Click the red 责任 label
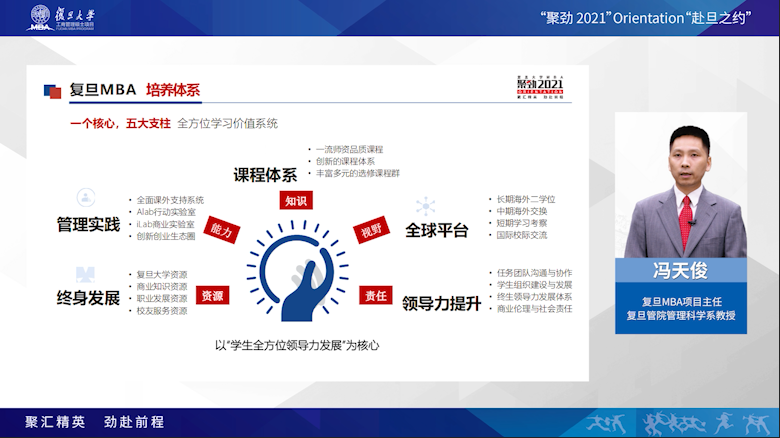 tap(376, 296)
